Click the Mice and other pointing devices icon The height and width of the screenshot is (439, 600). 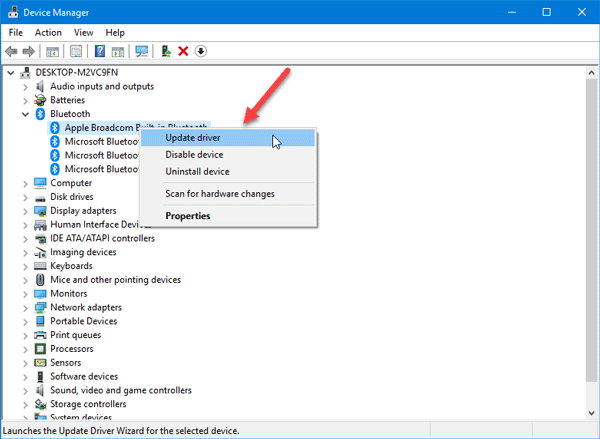point(40,280)
